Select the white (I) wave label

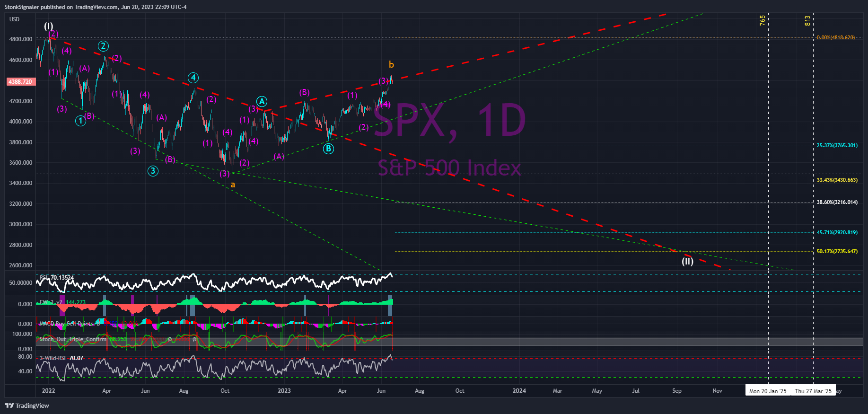point(49,26)
